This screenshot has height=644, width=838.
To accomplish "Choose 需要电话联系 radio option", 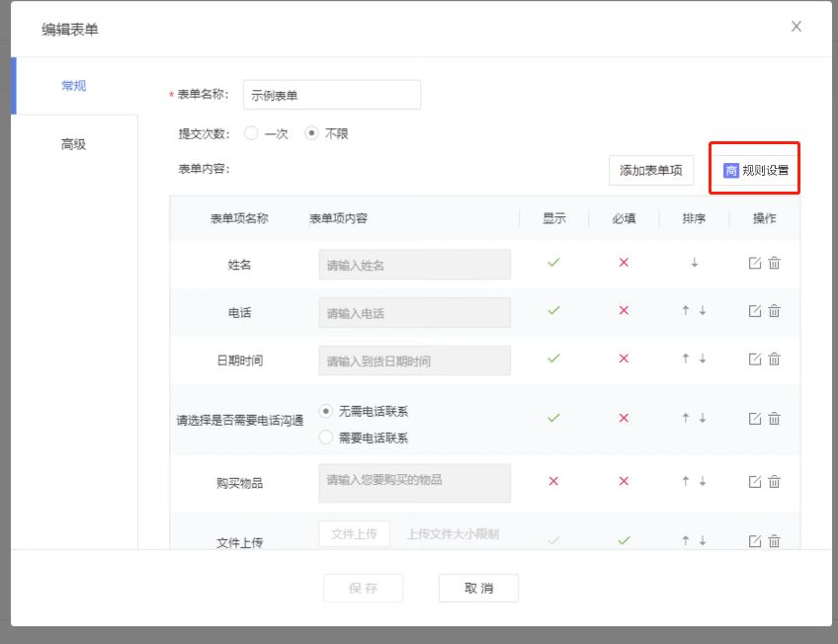I will (x=325, y=438).
